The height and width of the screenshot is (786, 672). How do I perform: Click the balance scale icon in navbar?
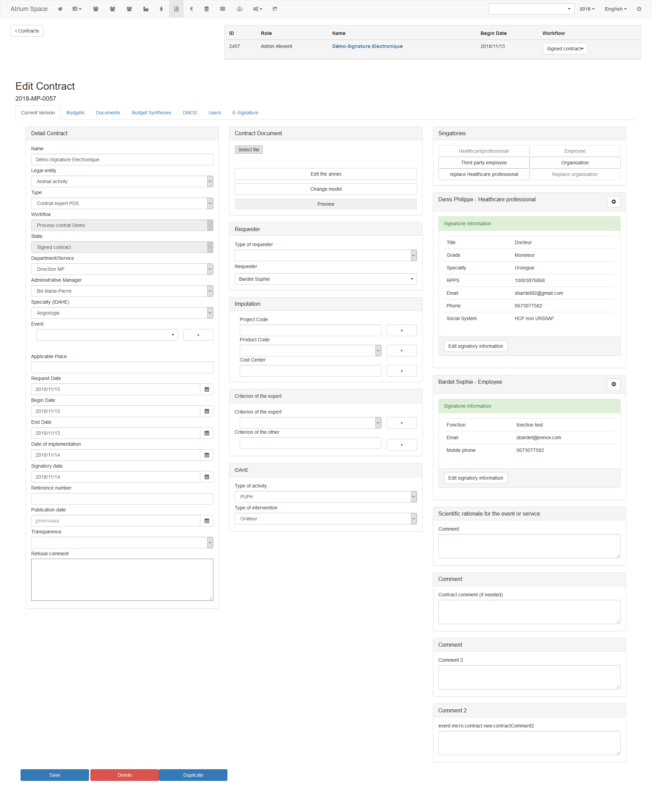click(239, 9)
